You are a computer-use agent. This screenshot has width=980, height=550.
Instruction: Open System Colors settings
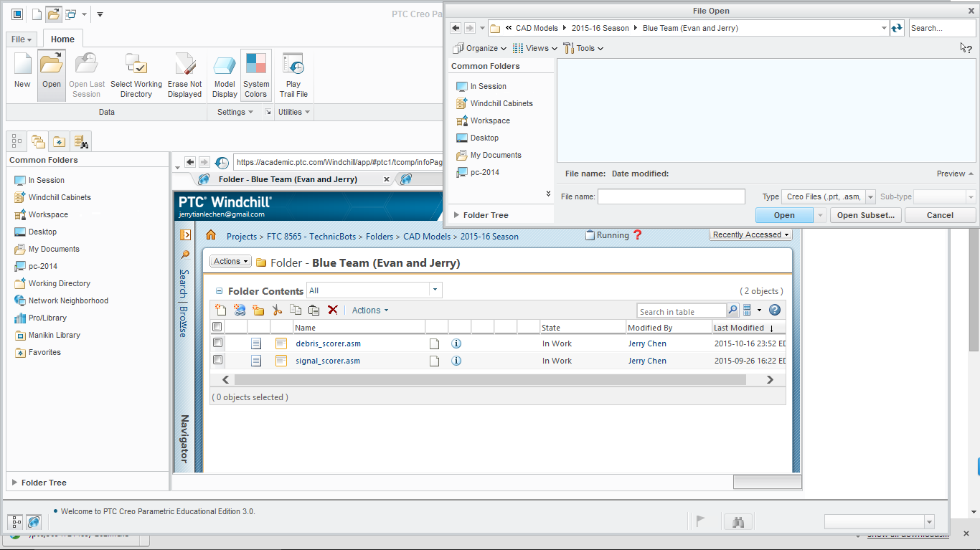coord(255,74)
